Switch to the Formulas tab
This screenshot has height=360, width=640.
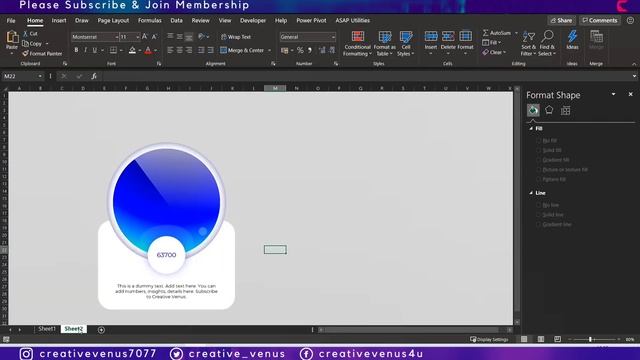tap(149, 20)
